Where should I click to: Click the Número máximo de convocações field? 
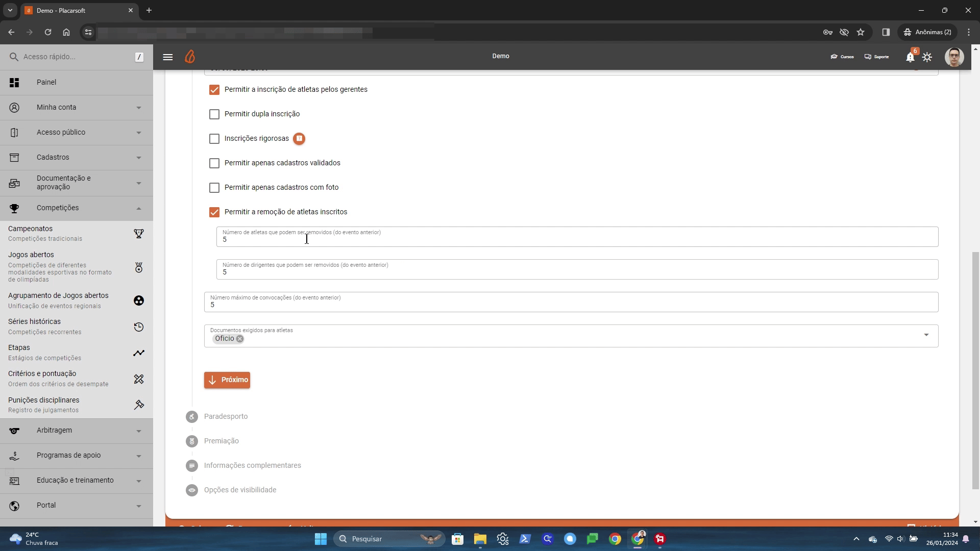click(571, 305)
